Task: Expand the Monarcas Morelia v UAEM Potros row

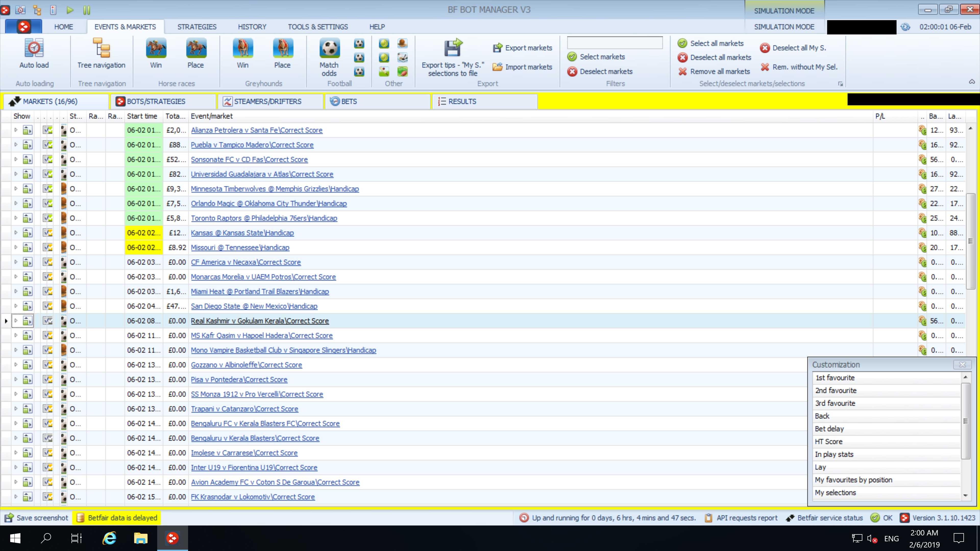Action: point(16,277)
